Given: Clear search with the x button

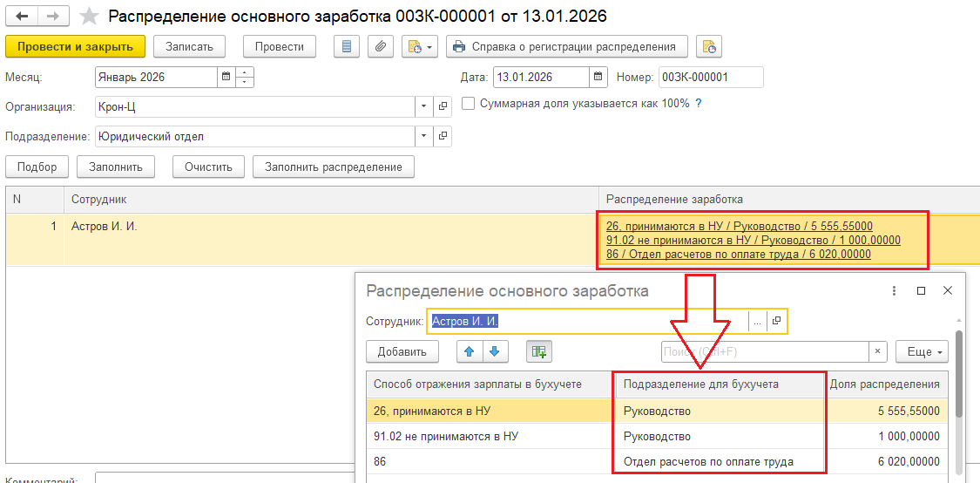Looking at the screenshot, I should (x=877, y=351).
